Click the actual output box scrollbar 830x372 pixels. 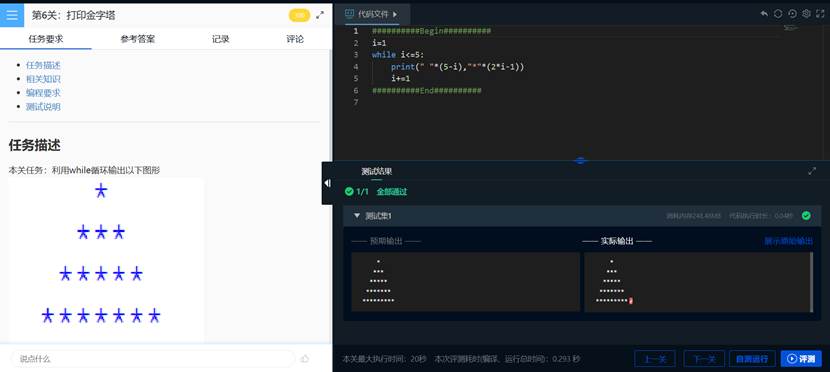811,282
